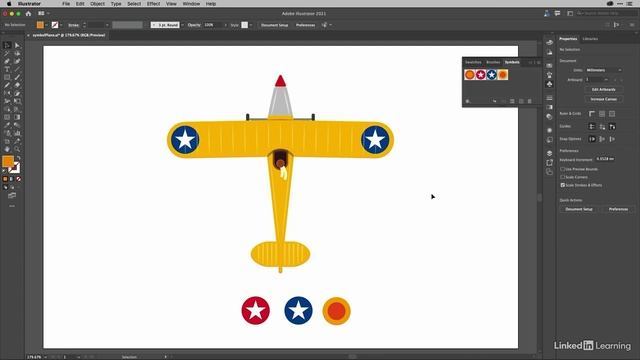Enable Use Preview Bounds checkbox

[x=563, y=169]
